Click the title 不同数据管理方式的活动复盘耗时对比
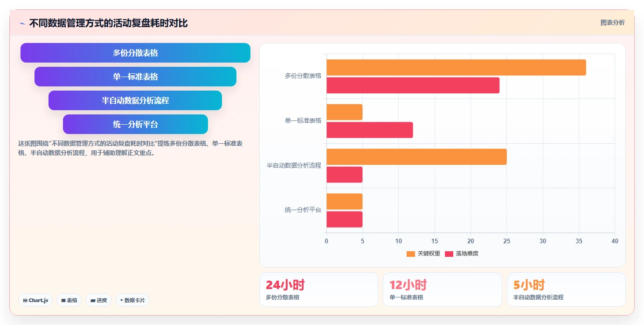 click(109, 23)
